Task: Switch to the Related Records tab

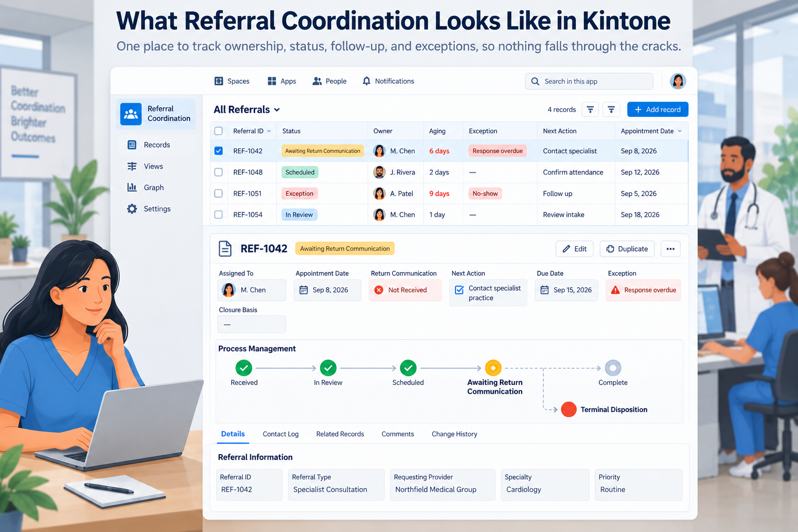Action: [340, 434]
